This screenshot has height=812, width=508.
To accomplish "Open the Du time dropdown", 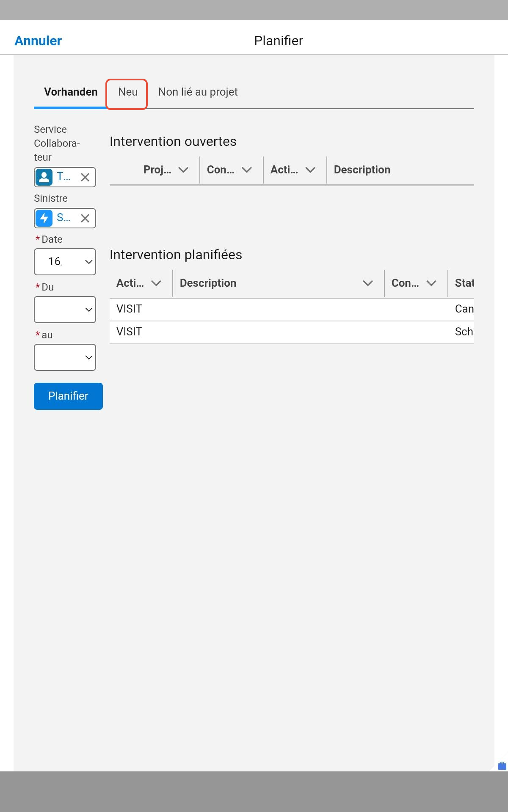I will [65, 310].
